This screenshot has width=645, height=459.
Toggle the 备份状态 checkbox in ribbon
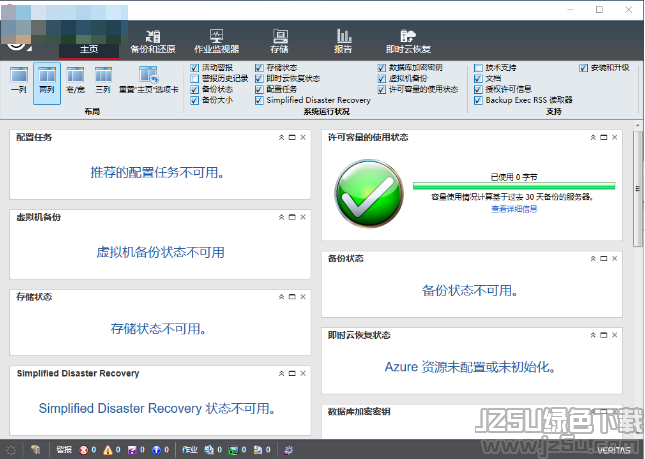pos(195,90)
